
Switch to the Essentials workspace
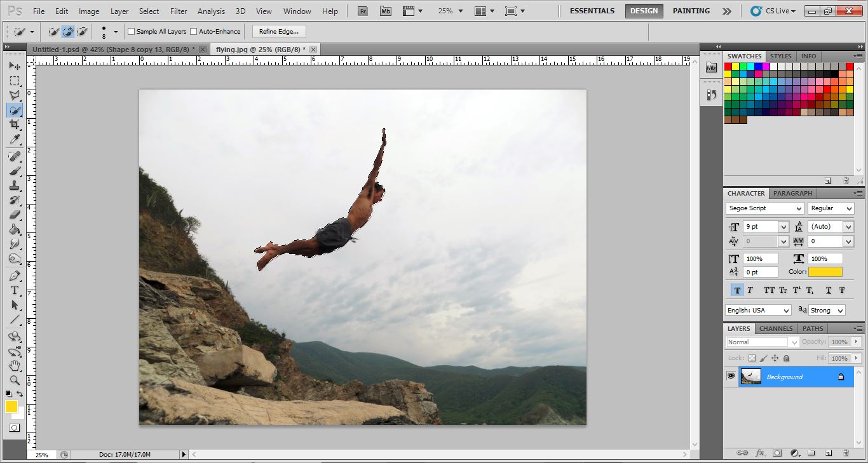592,11
